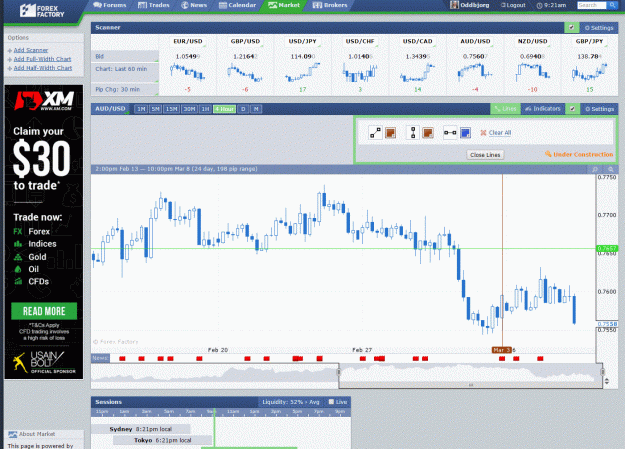Open USD/CAD pair dropdown in scanner
The width and height of the screenshot is (625, 449).
(417, 41)
